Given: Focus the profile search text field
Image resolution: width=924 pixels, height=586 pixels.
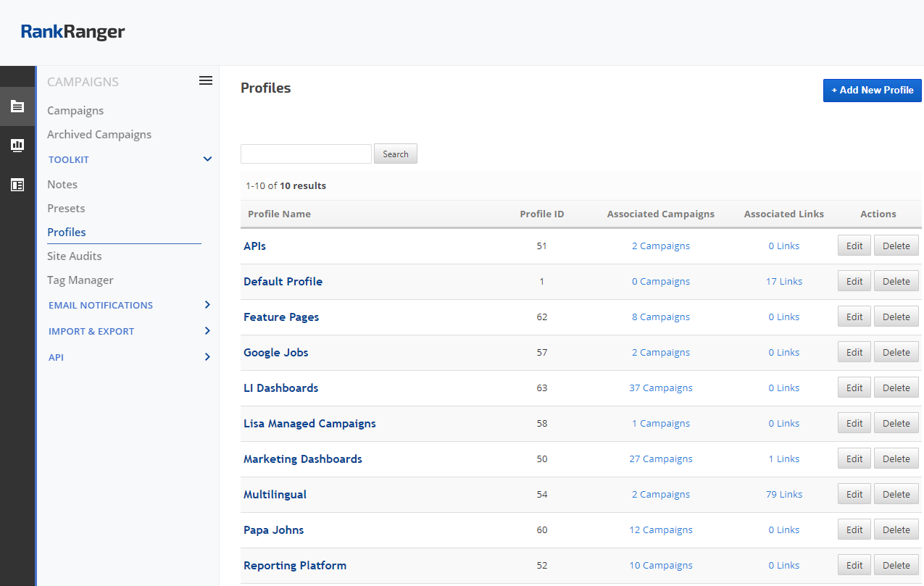Looking at the screenshot, I should pos(306,154).
